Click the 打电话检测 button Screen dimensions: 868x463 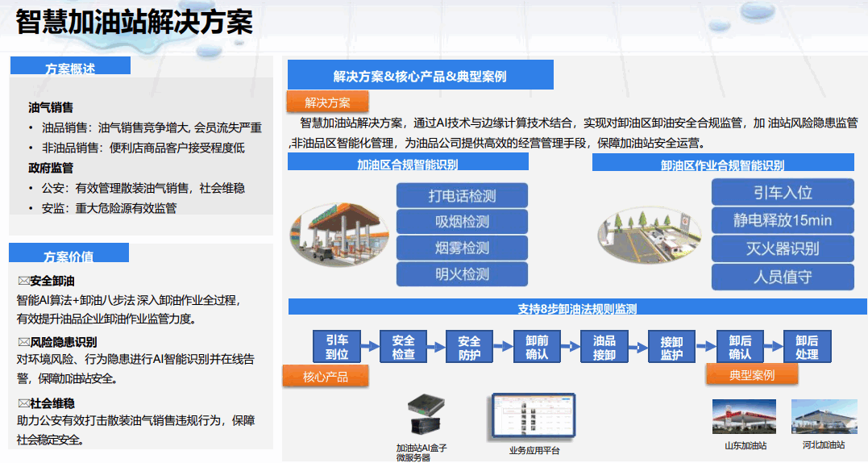point(462,196)
